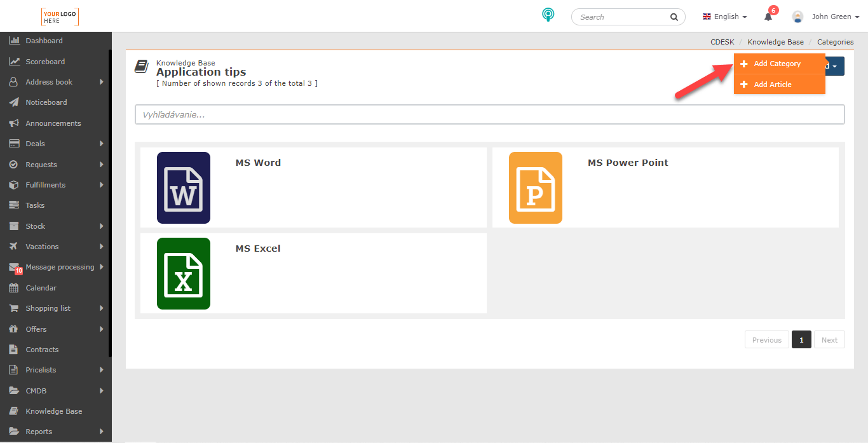Click the Offers gift icon

13,329
